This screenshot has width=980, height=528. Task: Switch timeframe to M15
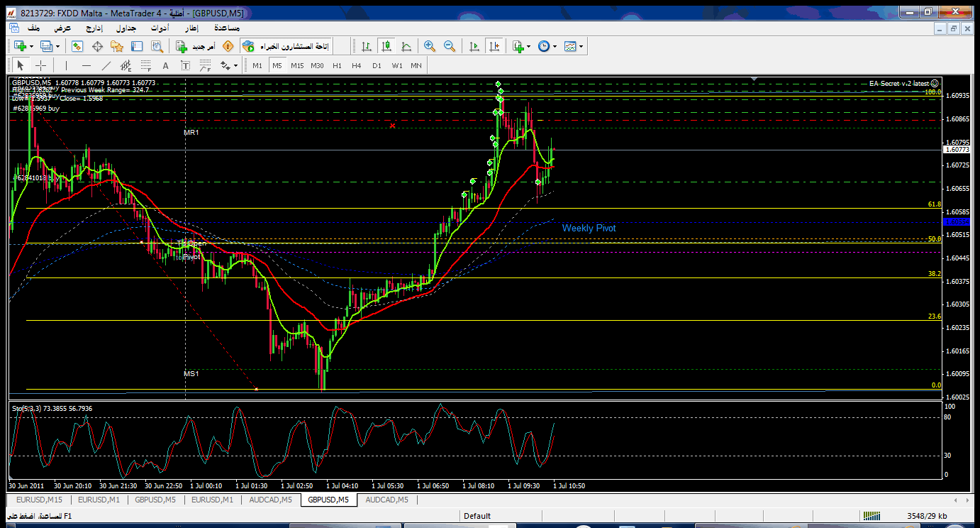point(297,65)
